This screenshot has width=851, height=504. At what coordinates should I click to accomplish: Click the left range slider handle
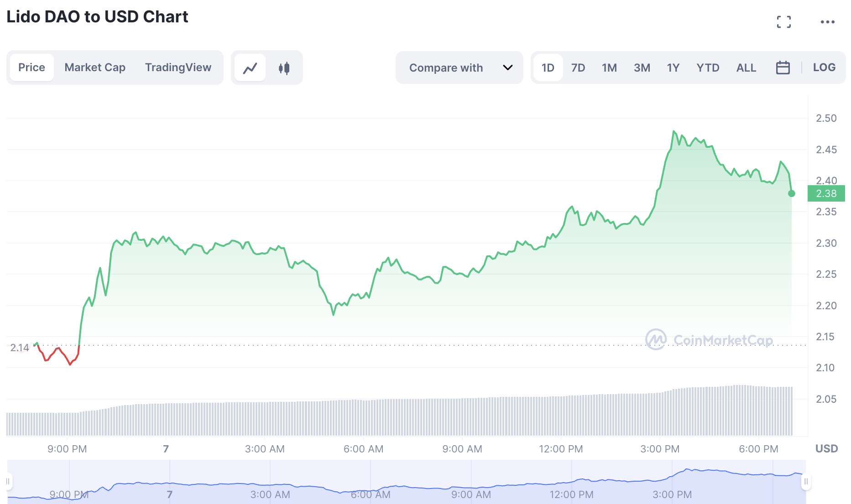(x=8, y=482)
